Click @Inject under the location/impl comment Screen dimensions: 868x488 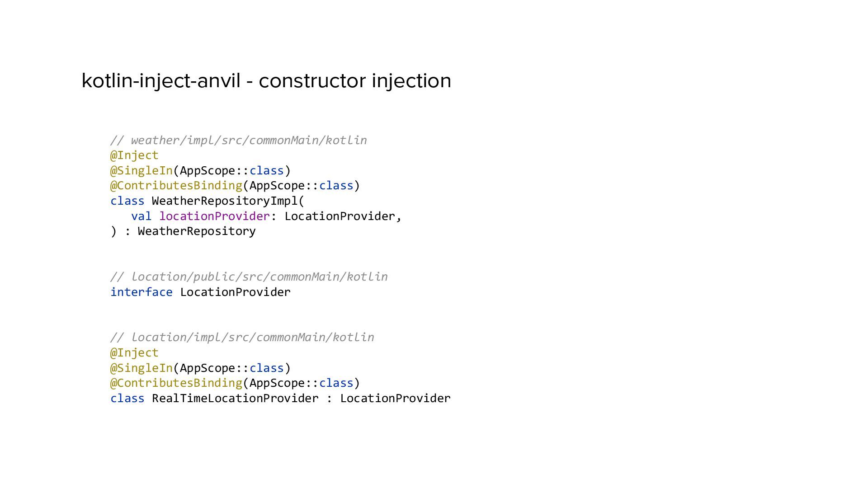click(134, 353)
